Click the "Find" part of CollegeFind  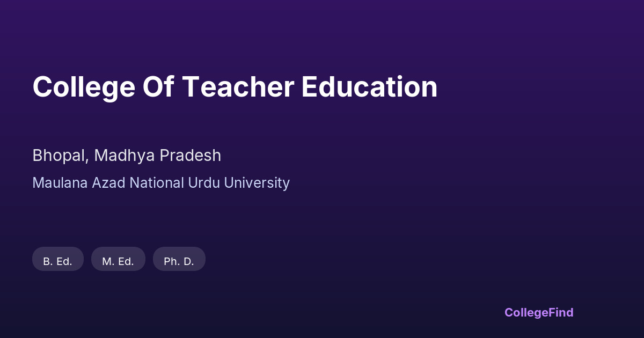click(561, 312)
